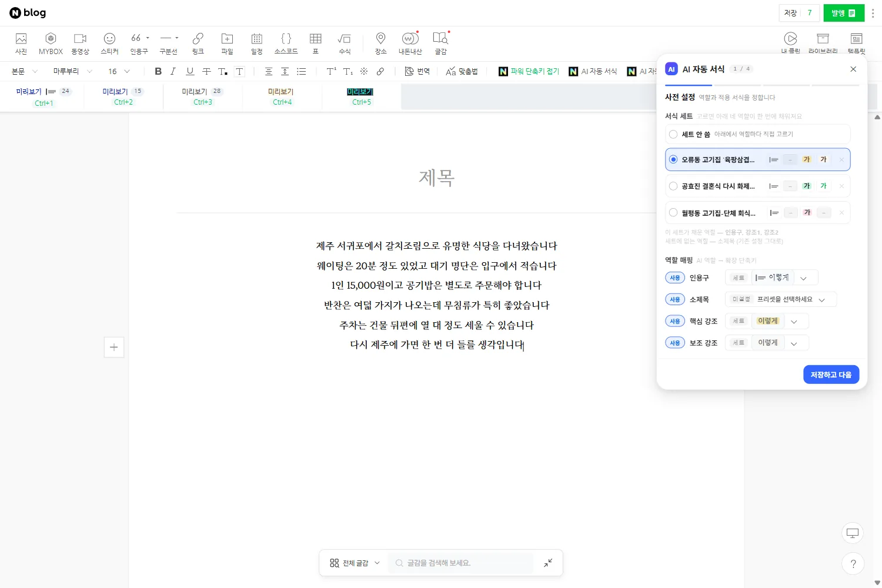
Task: Insert a schedule with 일정 icon
Action: pyautogui.click(x=257, y=44)
